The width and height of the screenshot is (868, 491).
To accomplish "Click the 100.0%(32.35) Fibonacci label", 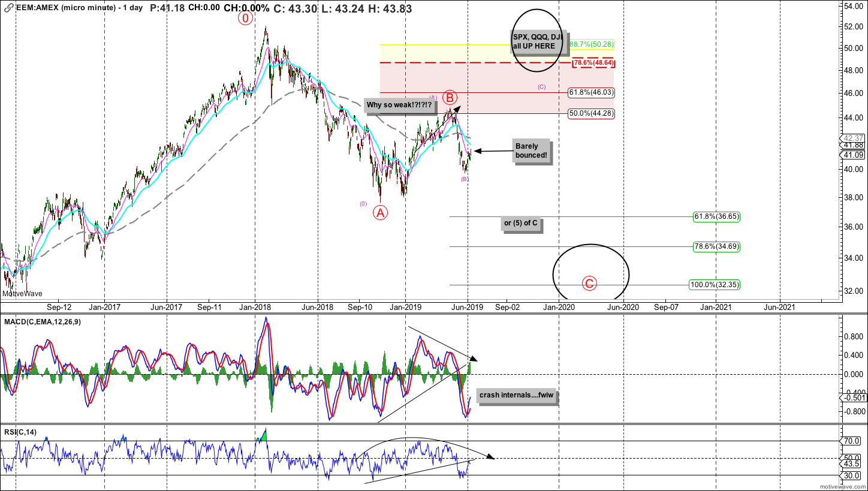I will tap(715, 285).
